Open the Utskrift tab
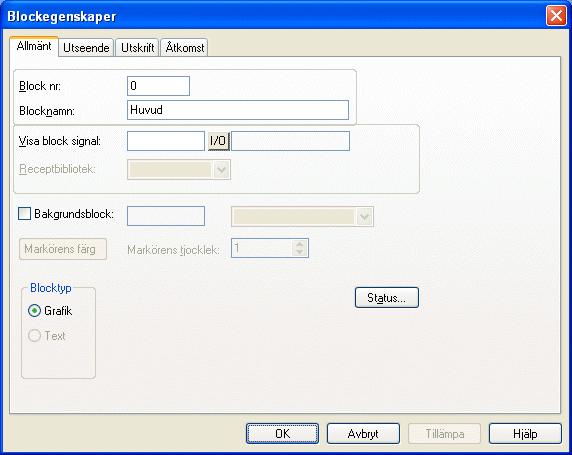Screen dimensions: 572x455 click(x=137, y=47)
